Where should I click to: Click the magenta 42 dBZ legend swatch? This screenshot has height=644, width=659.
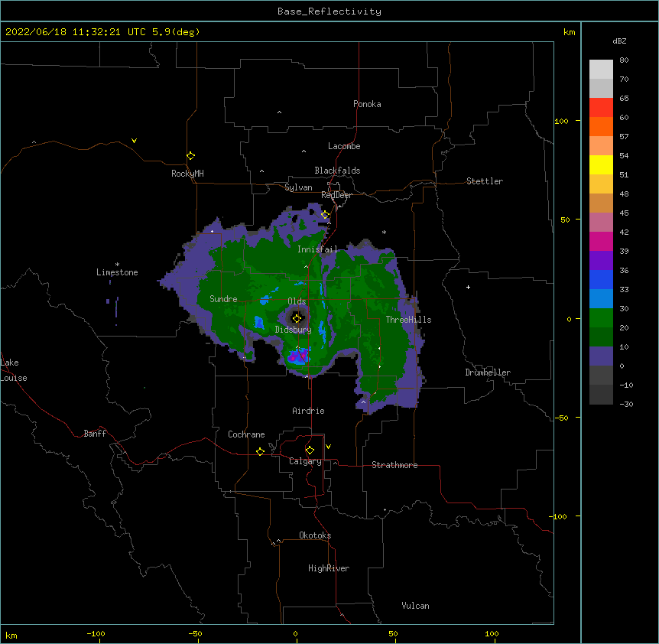coord(601,241)
